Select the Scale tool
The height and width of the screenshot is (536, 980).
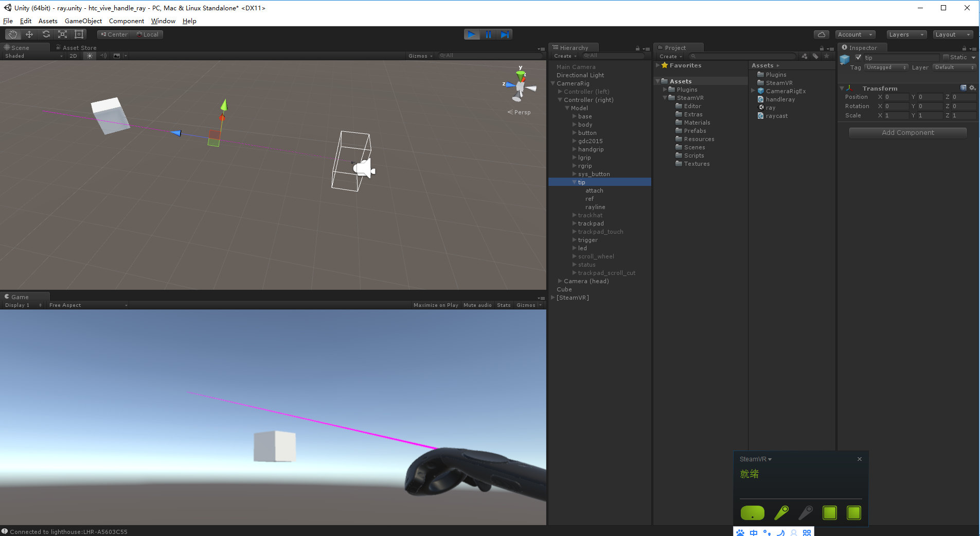tap(62, 34)
